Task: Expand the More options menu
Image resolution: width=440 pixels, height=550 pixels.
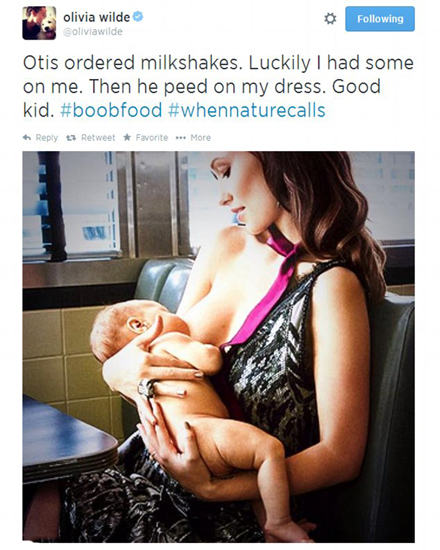Action: [x=200, y=138]
